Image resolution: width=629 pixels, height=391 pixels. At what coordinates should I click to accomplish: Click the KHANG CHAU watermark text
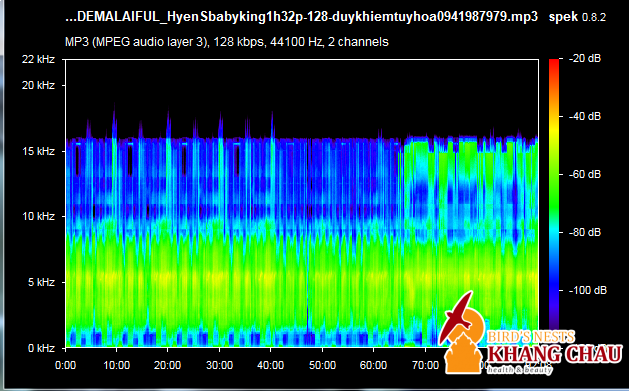tap(555, 354)
